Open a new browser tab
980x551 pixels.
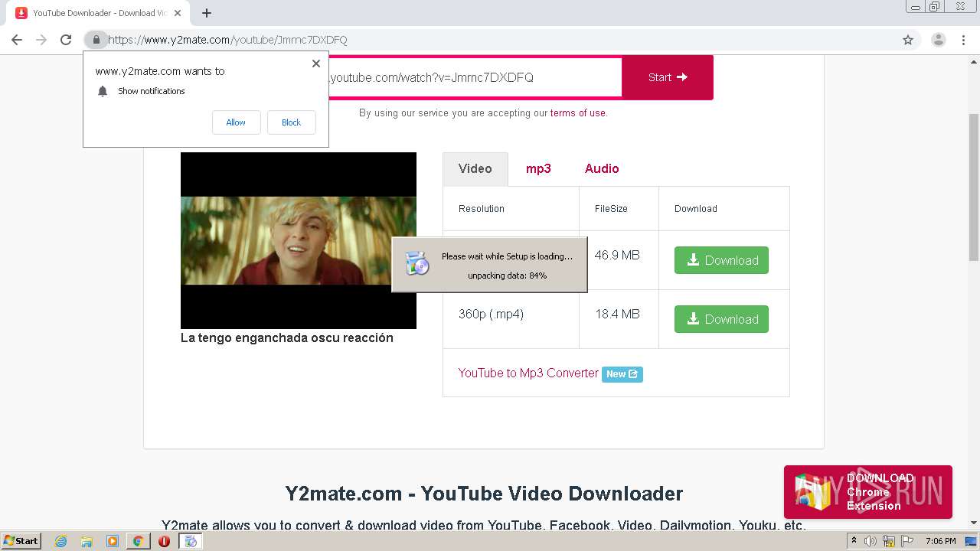tap(207, 13)
